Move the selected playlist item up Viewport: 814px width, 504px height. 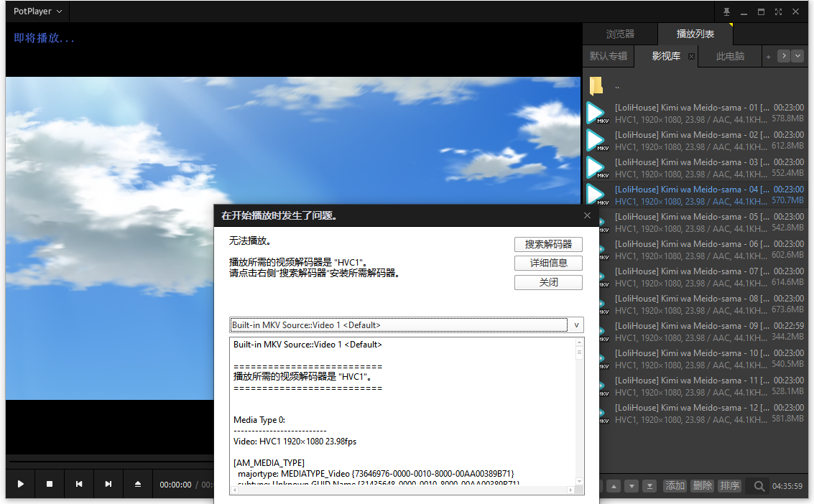614,487
